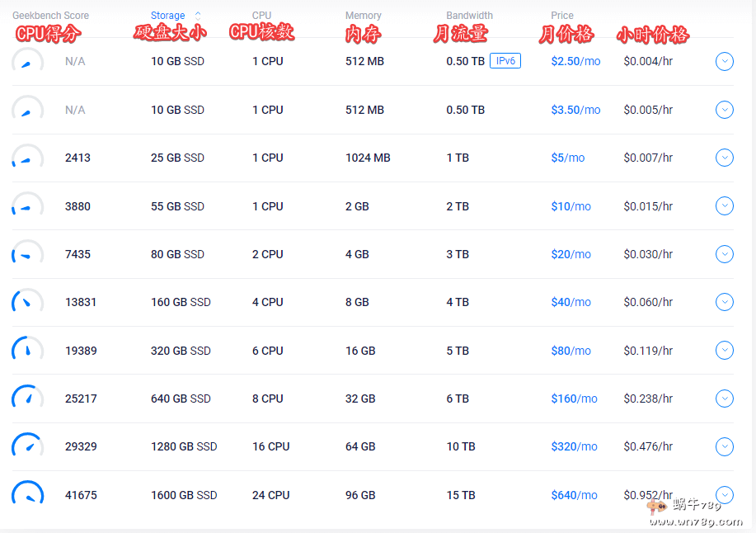This screenshot has width=756, height=533.
Task: Expand the $40/mo plan row chevron
Action: point(724,302)
